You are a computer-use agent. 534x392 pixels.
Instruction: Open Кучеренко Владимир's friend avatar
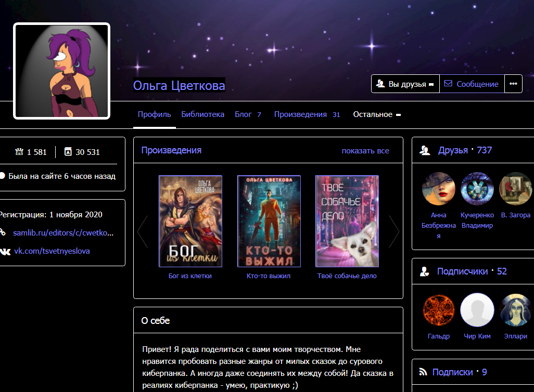(477, 189)
